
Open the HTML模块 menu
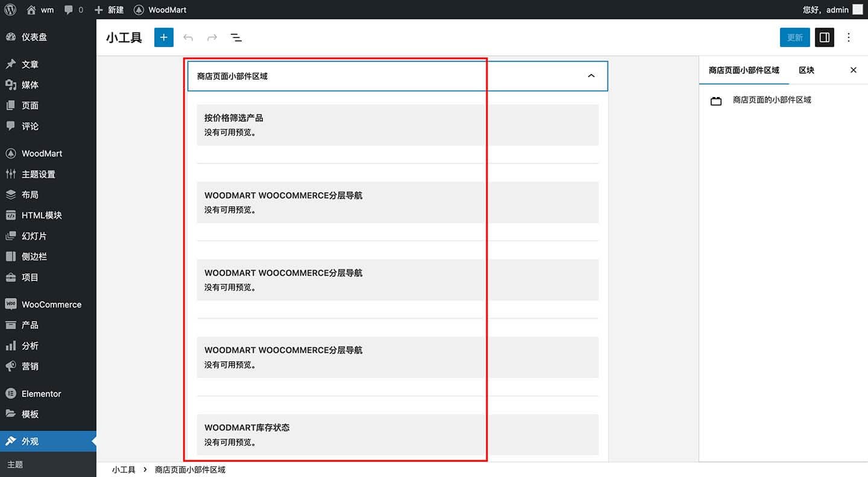[x=48, y=215]
